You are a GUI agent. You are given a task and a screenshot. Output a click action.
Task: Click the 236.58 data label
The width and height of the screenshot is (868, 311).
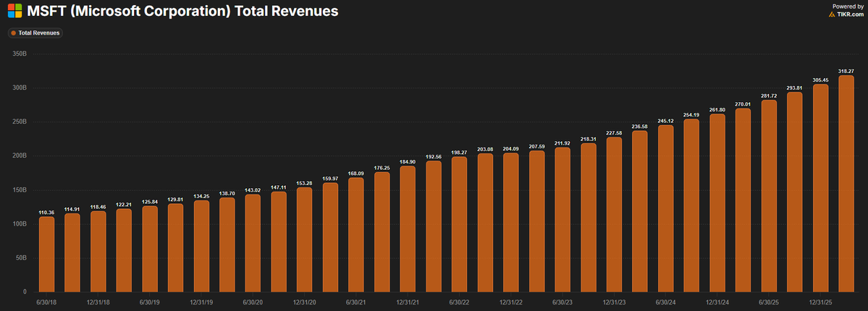(x=640, y=127)
